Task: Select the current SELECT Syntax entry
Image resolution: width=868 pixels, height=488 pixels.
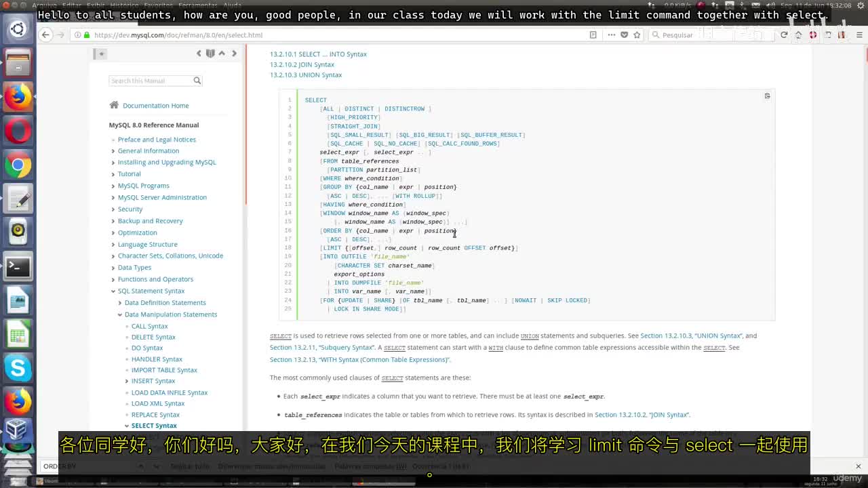Action: coord(154,426)
